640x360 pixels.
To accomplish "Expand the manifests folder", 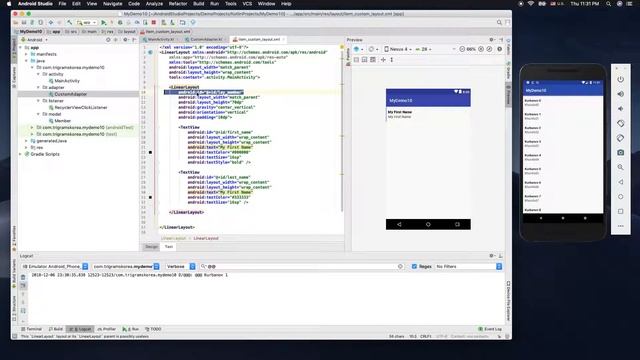I will (27, 54).
